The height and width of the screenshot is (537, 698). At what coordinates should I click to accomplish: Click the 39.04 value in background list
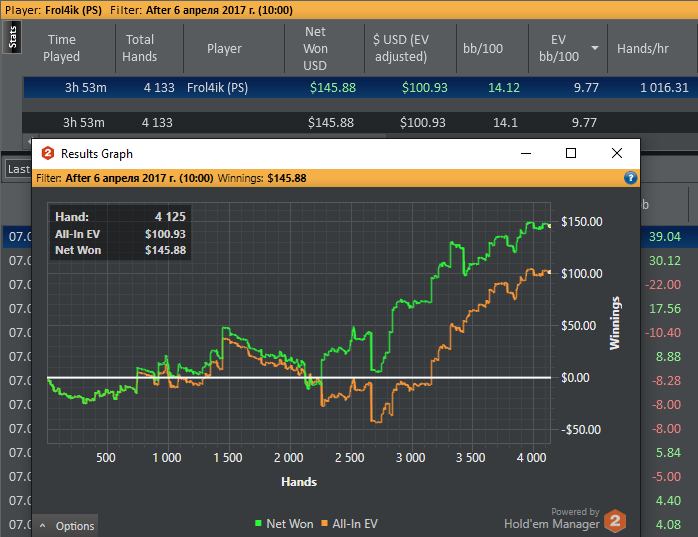coord(665,236)
